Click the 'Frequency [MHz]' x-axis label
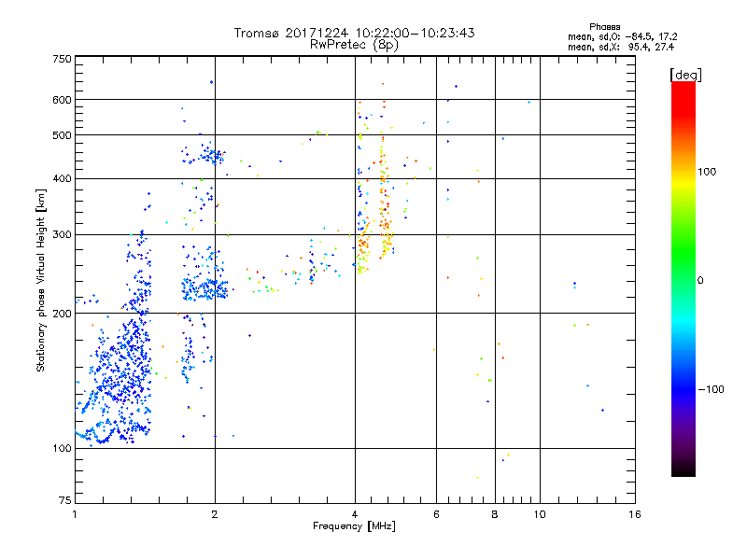The height and width of the screenshot is (560, 747). (x=354, y=526)
